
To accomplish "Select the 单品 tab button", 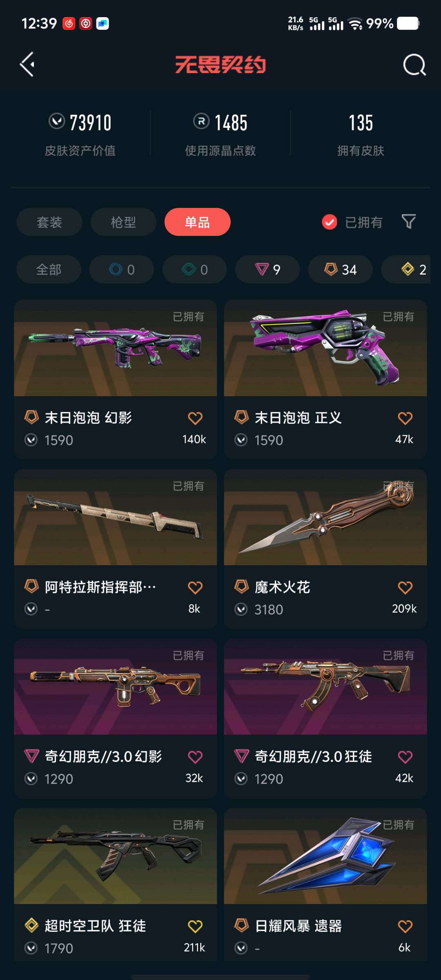I will tap(198, 222).
